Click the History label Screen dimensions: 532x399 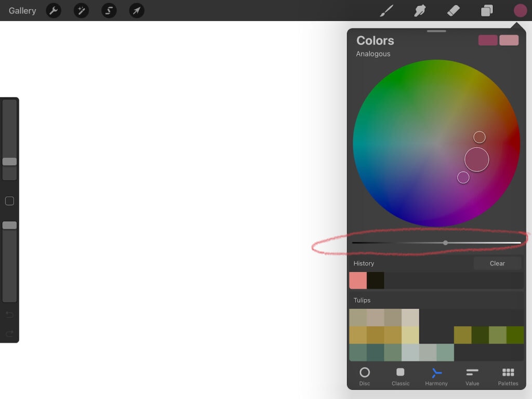364,263
